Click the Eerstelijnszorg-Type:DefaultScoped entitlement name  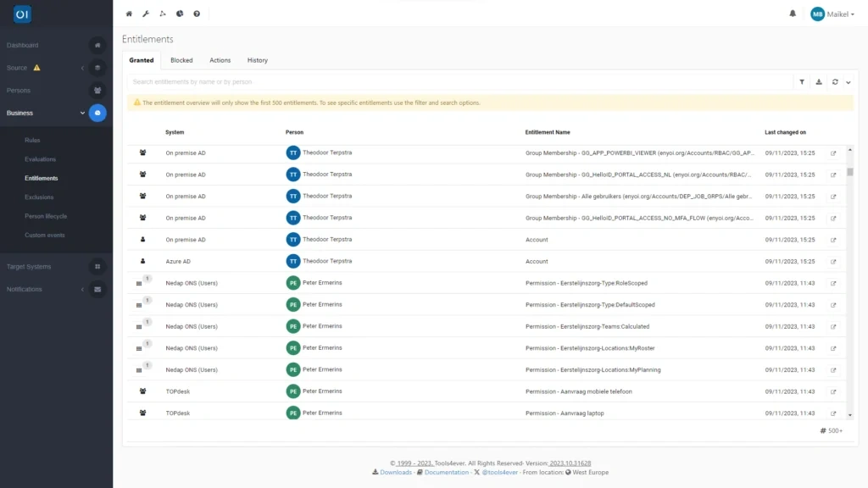point(590,305)
